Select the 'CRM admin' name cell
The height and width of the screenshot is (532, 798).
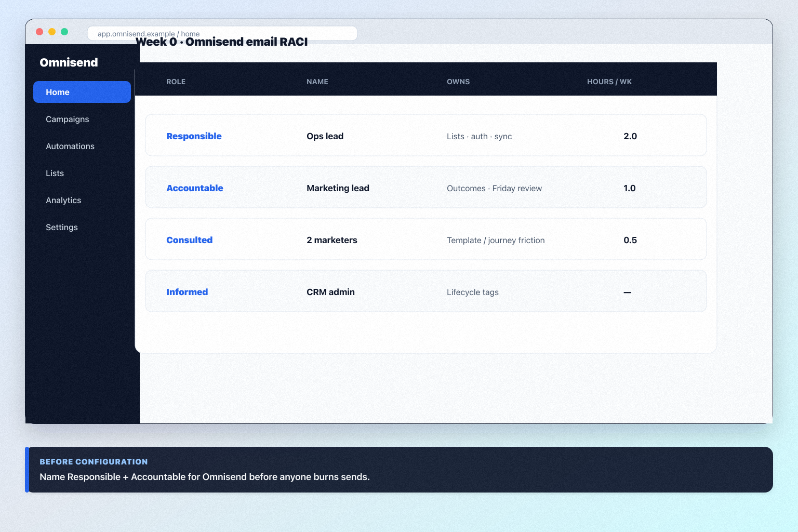[330, 292]
